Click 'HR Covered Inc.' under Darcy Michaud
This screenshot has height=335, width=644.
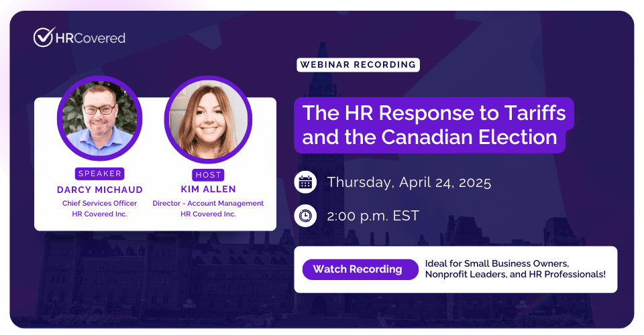99,214
